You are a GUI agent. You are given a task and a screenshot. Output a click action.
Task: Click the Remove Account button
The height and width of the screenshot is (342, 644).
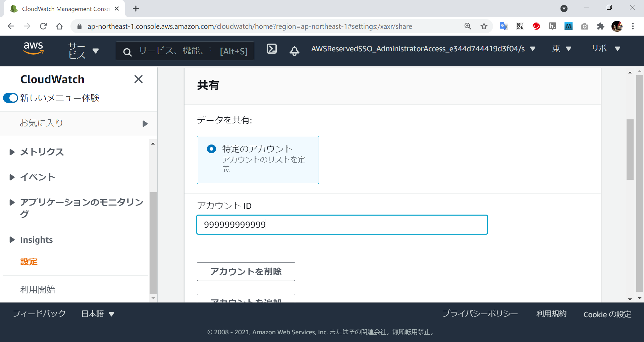coord(246,272)
